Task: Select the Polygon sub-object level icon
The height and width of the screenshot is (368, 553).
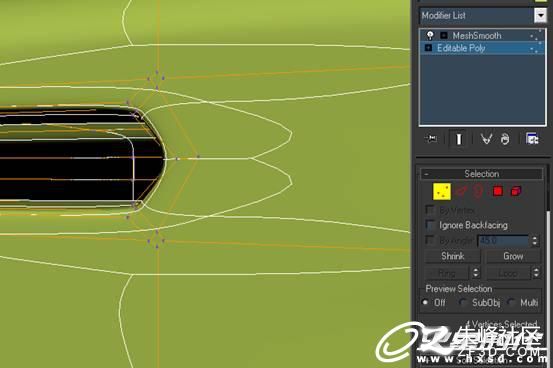Action: coord(498,191)
